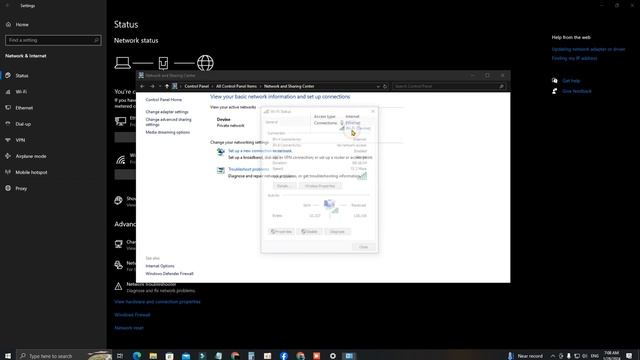Open Task View from taskbar
The height and width of the screenshot is (360, 640).
pyautogui.click(x=120, y=356)
